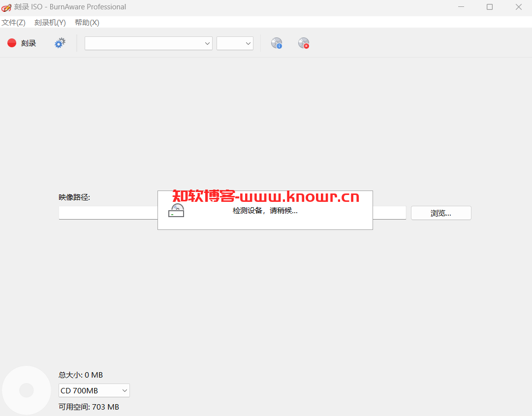Screen dimensions: 532x416
Task: Click the 可用空间: 703 MB text
Action: [x=89, y=407]
